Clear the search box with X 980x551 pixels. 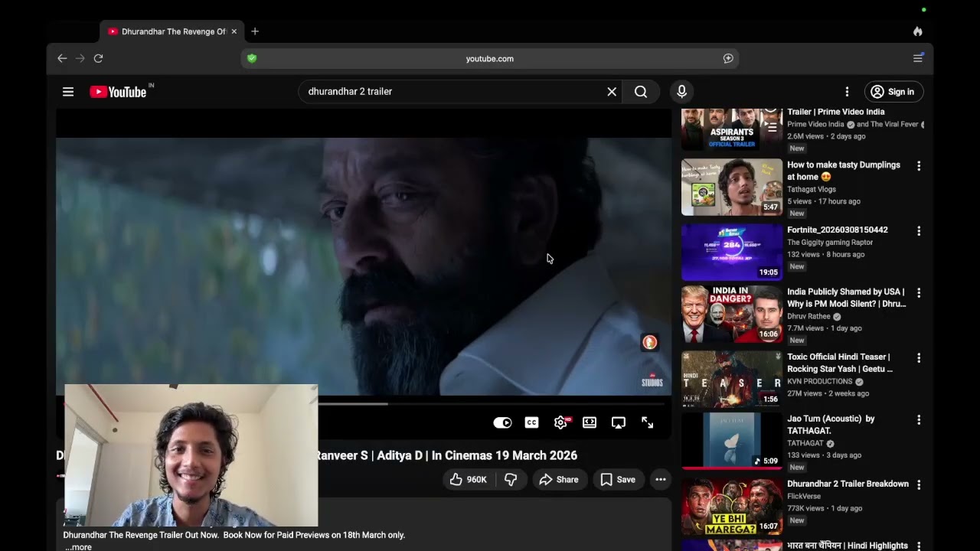(612, 92)
